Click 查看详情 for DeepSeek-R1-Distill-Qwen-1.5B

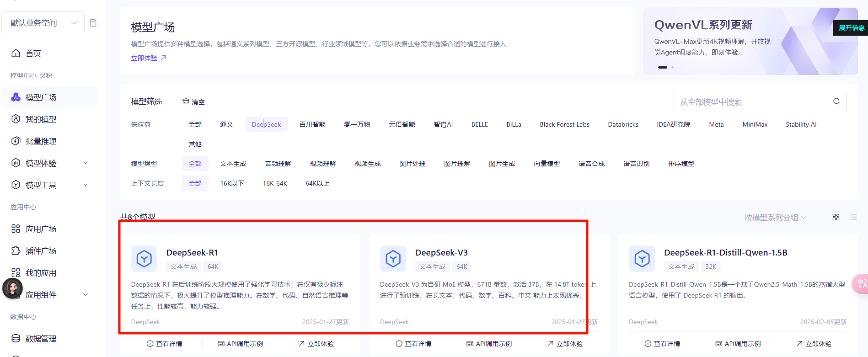click(662, 344)
